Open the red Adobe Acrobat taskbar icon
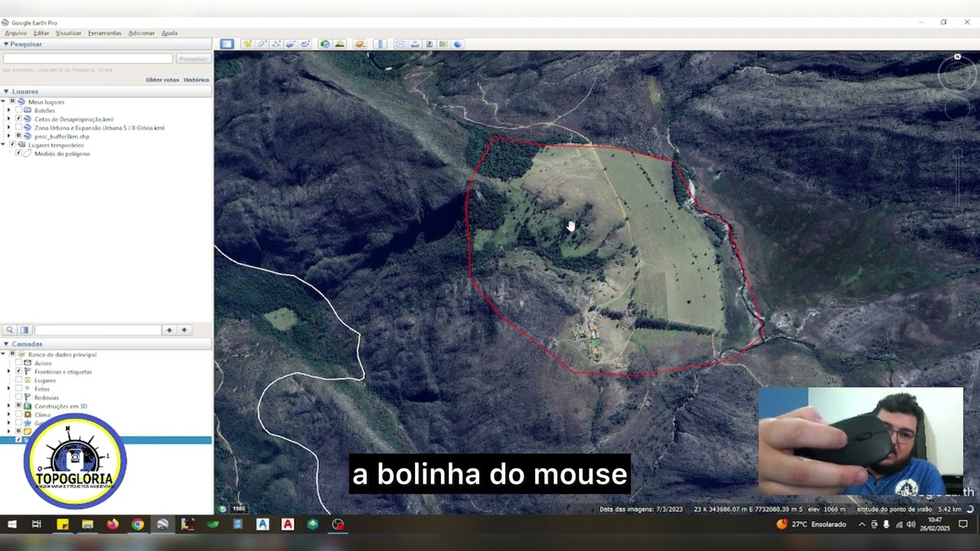The height and width of the screenshot is (551, 980). click(288, 524)
